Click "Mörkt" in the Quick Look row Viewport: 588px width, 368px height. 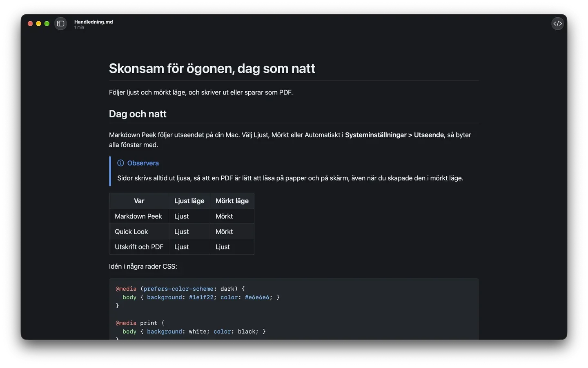224,232
